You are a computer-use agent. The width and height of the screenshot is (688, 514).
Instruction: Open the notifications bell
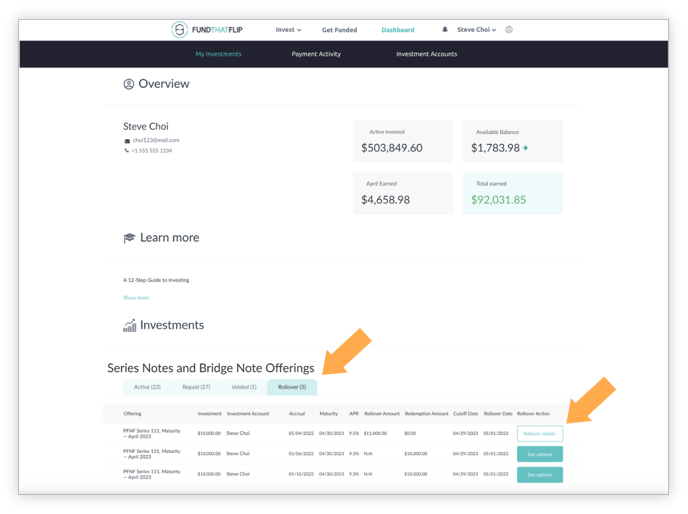(x=445, y=29)
